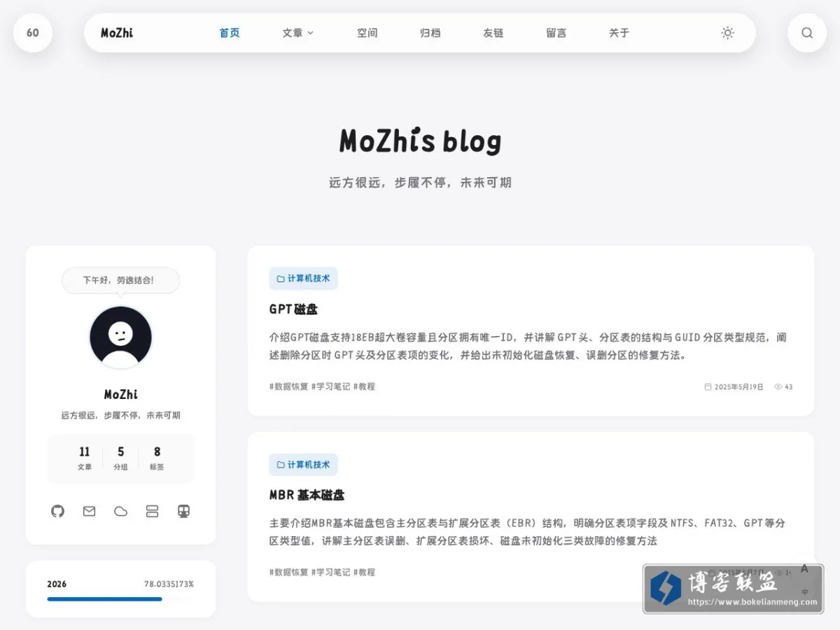840x630 pixels.
Task: Click the 2026 year progress bar
Action: (x=120, y=599)
